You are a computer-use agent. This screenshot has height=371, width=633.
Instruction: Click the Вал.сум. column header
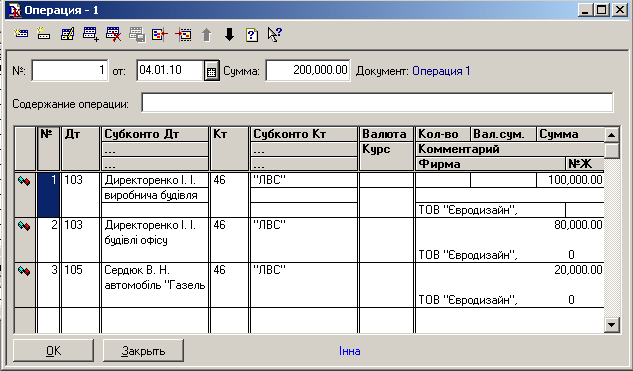point(503,134)
